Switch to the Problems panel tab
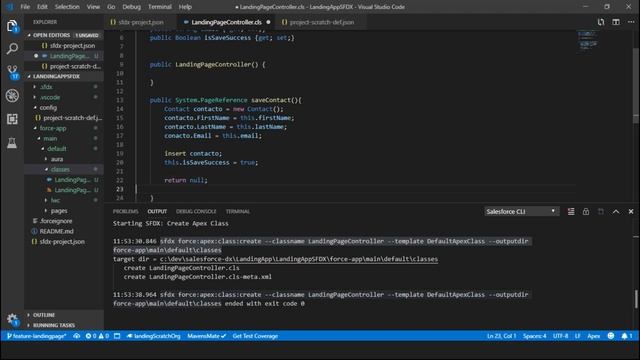Screen dimensions: 640x360 click(125, 211)
